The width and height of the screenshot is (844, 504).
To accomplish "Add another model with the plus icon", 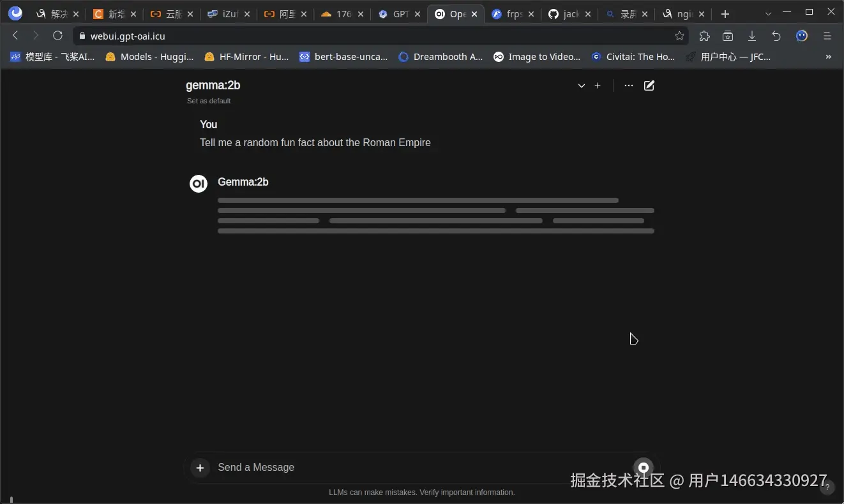I will [x=598, y=85].
